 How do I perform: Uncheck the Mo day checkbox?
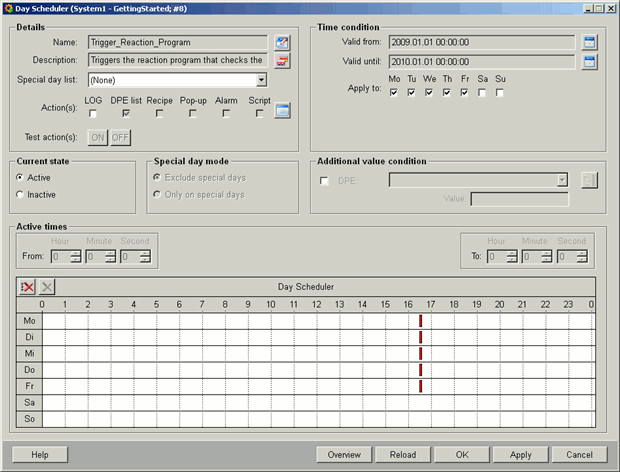point(394,93)
